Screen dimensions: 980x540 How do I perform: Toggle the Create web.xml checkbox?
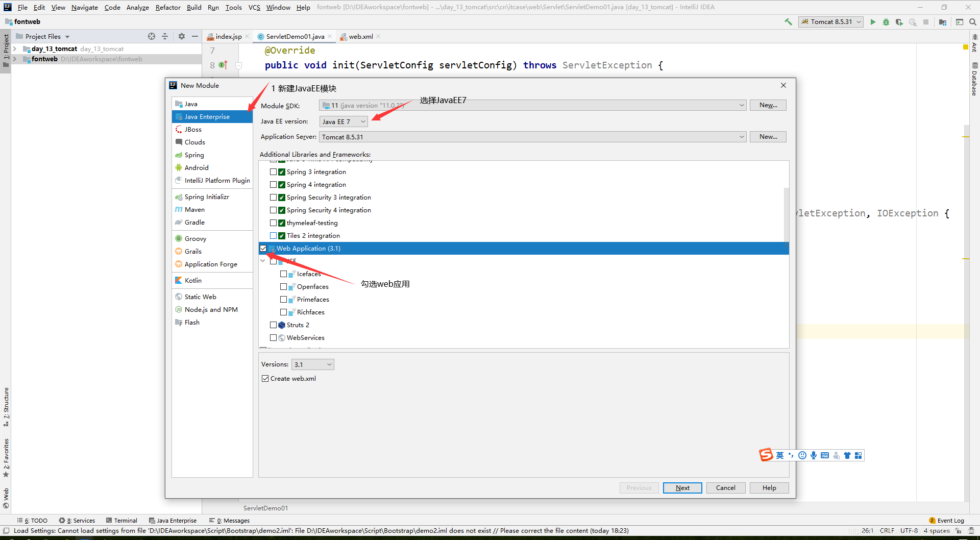pos(265,379)
